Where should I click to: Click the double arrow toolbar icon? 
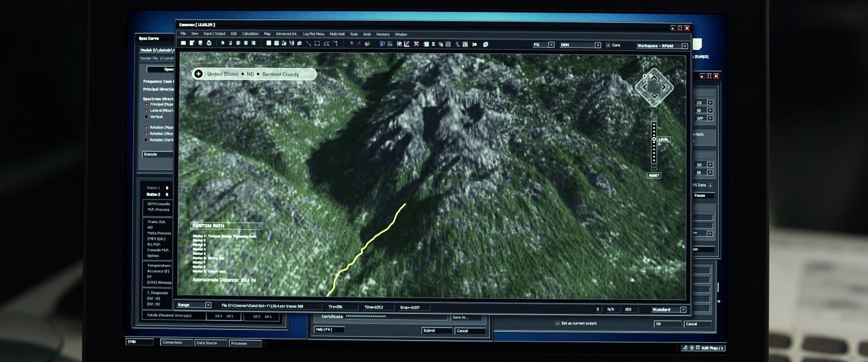[x=474, y=44]
